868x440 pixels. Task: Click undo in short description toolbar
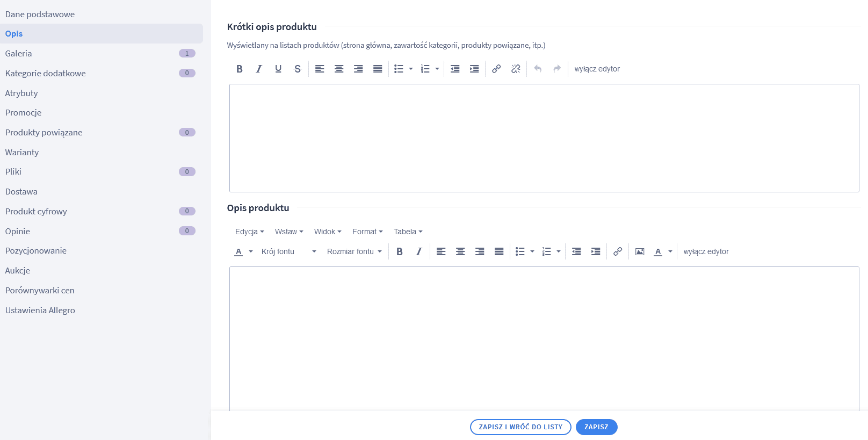pos(538,69)
